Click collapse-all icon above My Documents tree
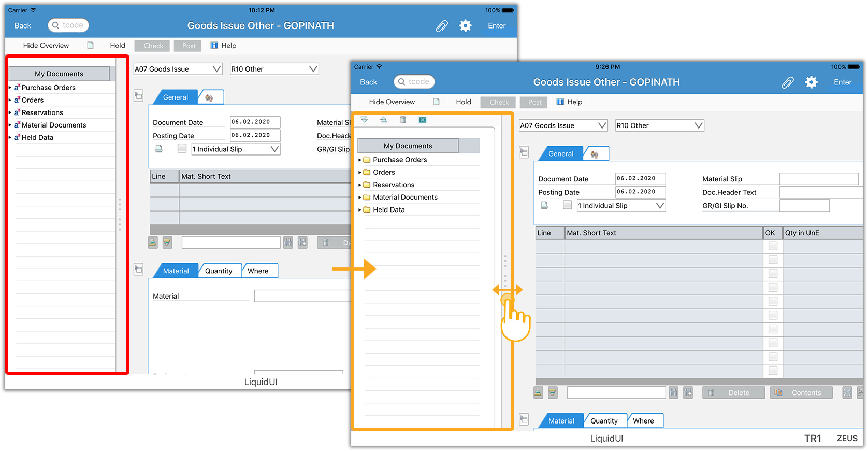868x451 pixels. (383, 120)
